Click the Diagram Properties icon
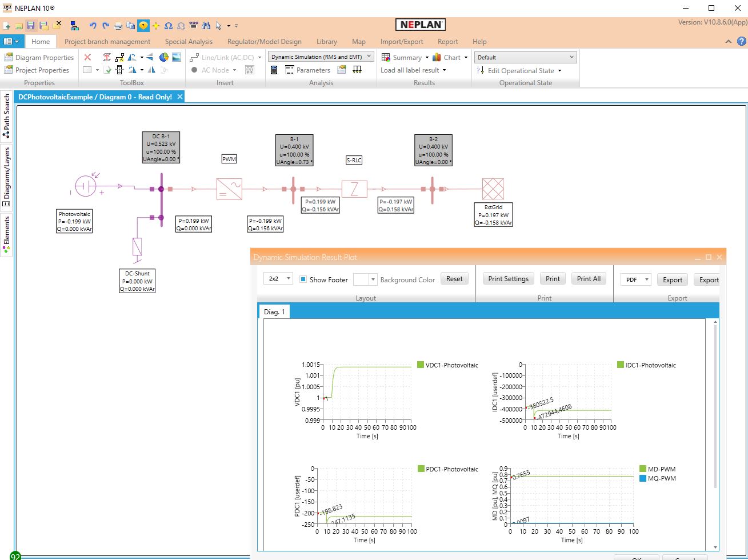This screenshot has height=560, width=748. 9,57
